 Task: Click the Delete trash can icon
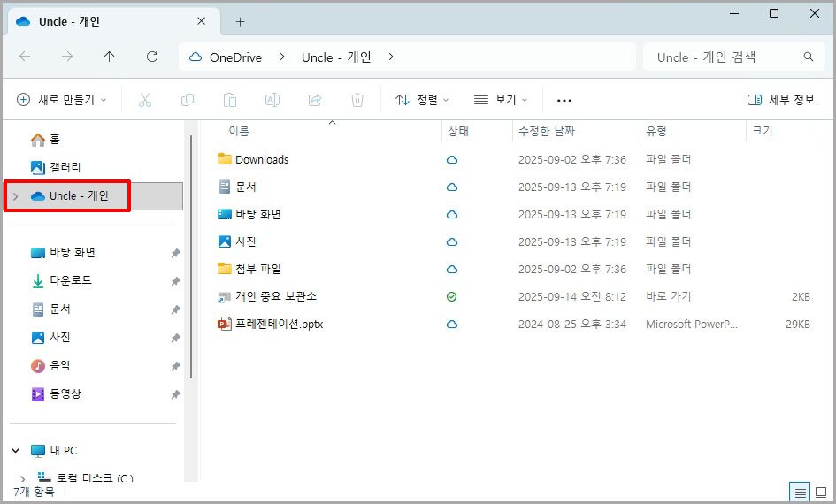pos(357,100)
